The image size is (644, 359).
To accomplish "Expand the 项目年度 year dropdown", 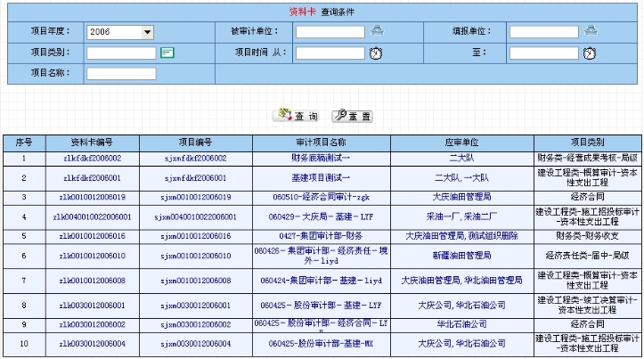I will click(x=147, y=32).
